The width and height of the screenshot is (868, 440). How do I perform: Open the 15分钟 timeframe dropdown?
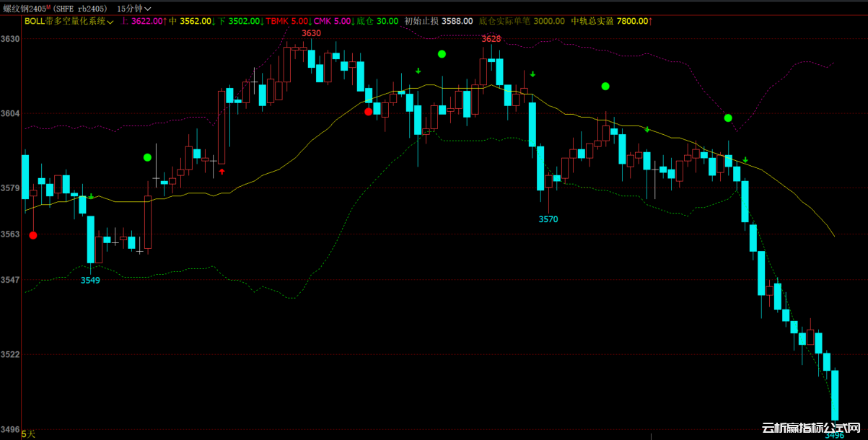click(133, 9)
